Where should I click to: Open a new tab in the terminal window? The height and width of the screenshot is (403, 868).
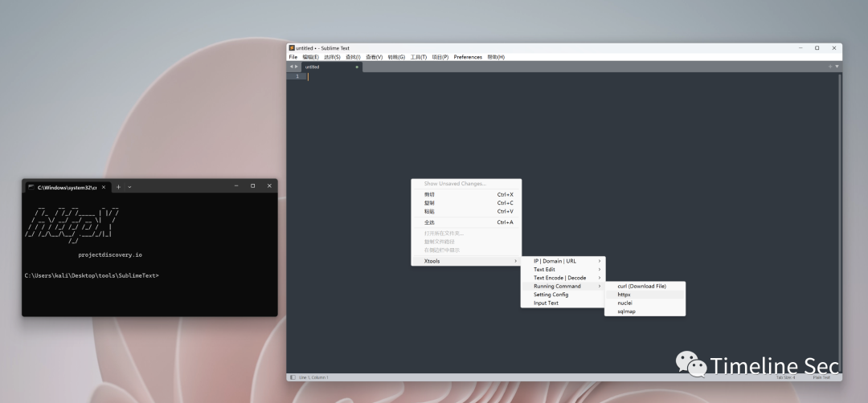pos(118,187)
